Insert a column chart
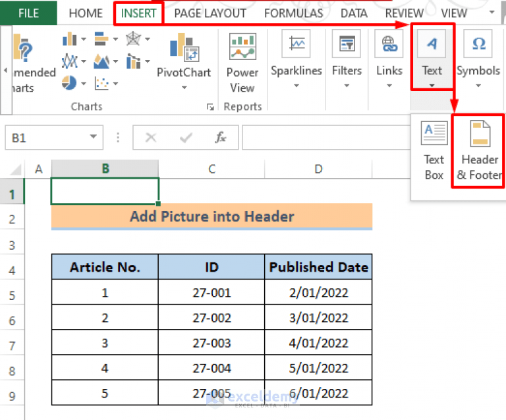506x420 pixels. pyautogui.click(x=69, y=39)
